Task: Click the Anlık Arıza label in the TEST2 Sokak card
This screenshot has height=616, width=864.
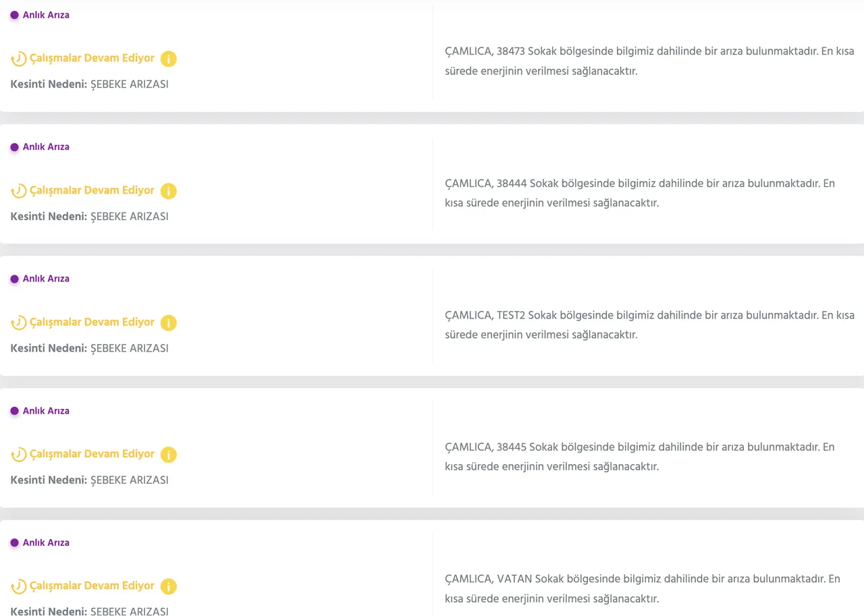Action: click(x=46, y=279)
